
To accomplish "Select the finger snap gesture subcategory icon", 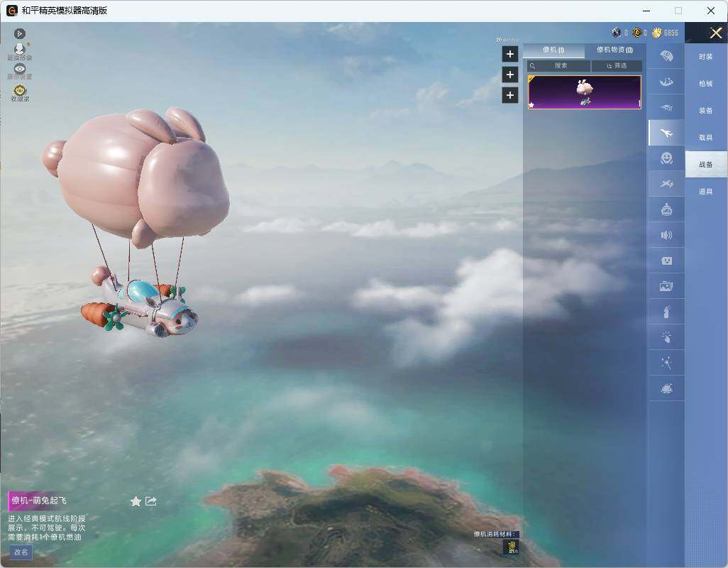I will click(x=666, y=337).
